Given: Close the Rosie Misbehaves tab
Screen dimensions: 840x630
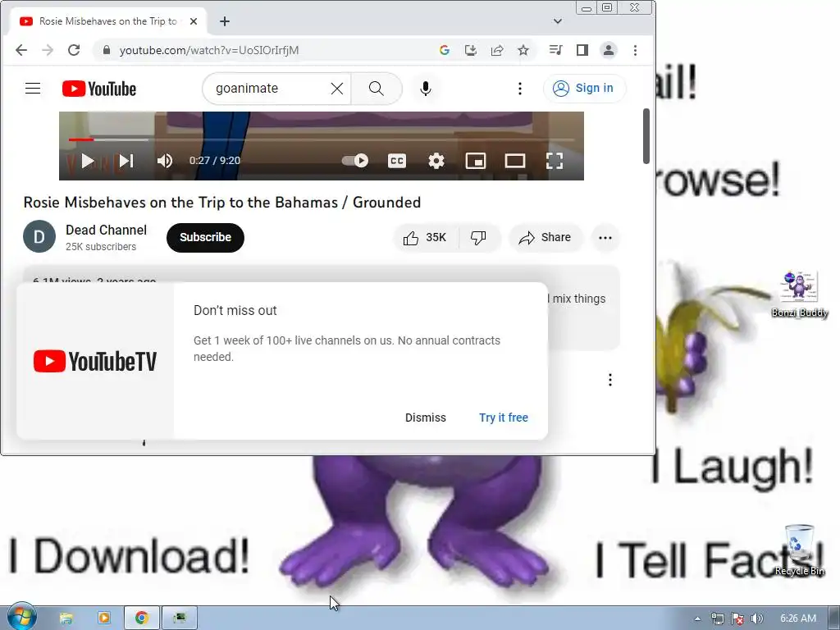Looking at the screenshot, I should 194,21.
